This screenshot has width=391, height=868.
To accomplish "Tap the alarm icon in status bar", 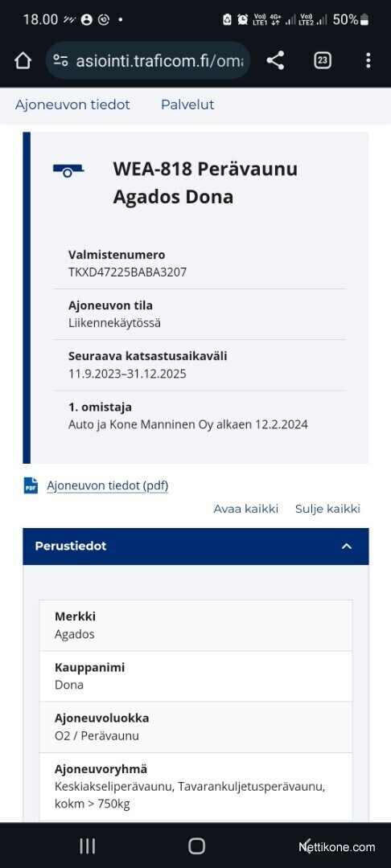I will coord(243,20).
